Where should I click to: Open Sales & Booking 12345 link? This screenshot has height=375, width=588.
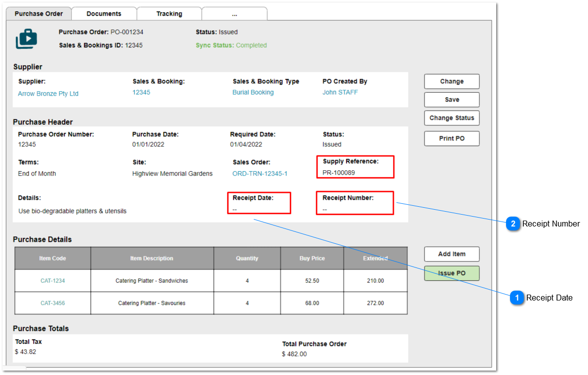[x=141, y=92]
